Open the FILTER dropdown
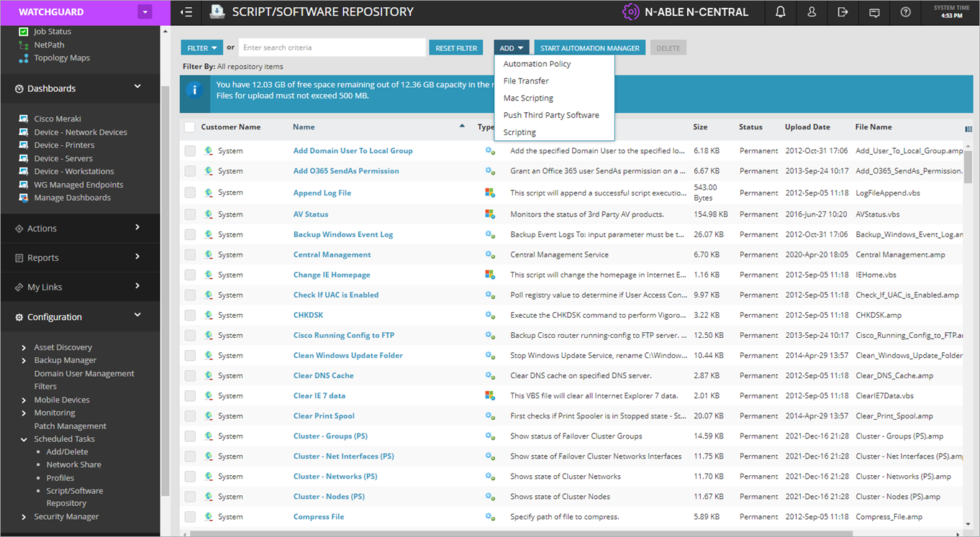Image resolution: width=980 pixels, height=537 pixels. click(x=201, y=47)
